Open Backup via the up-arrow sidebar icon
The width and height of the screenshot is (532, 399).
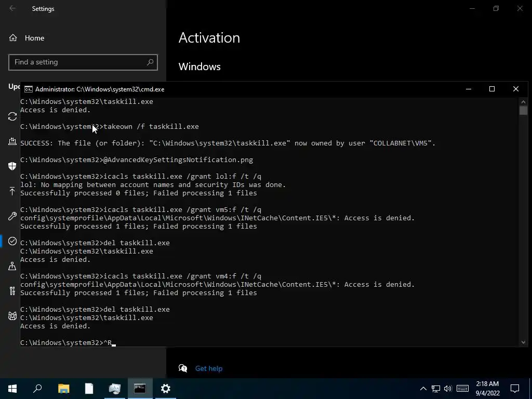coord(12,191)
